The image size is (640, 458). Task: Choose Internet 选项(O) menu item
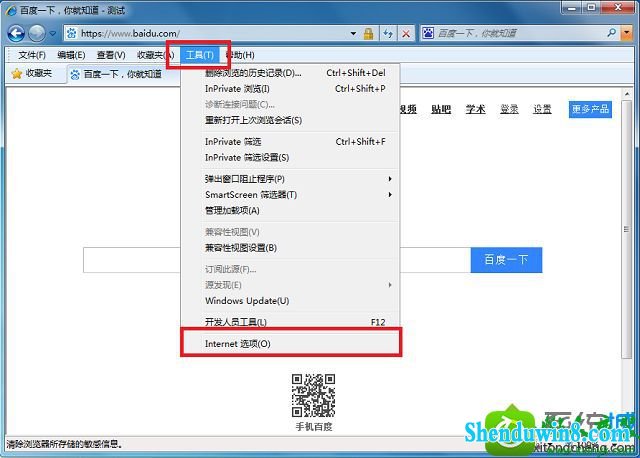point(291,344)
